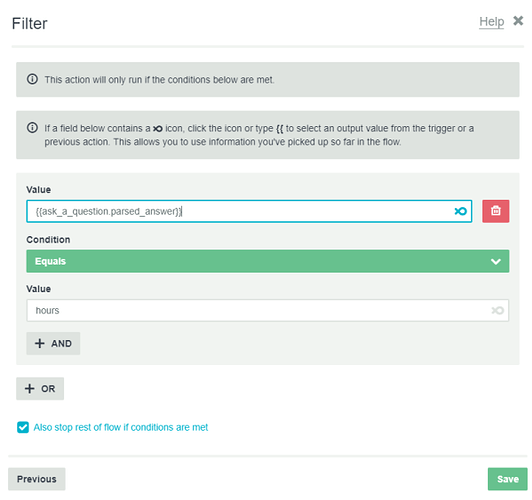Add an AND condition
The image size is (532, 500).
(53, 343)
